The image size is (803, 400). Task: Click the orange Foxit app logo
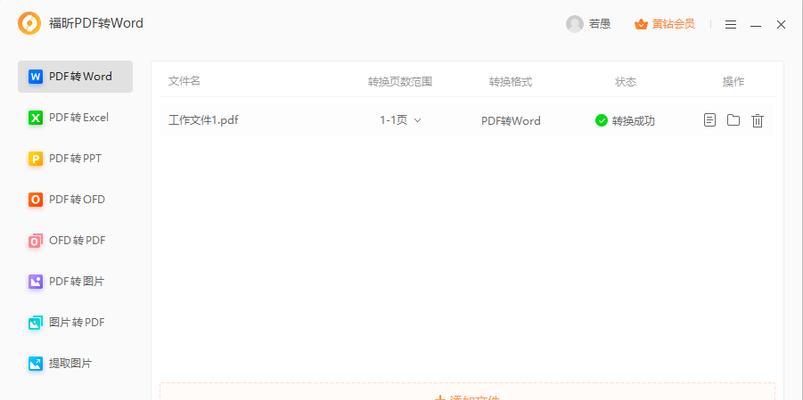[x=29, y=23]
